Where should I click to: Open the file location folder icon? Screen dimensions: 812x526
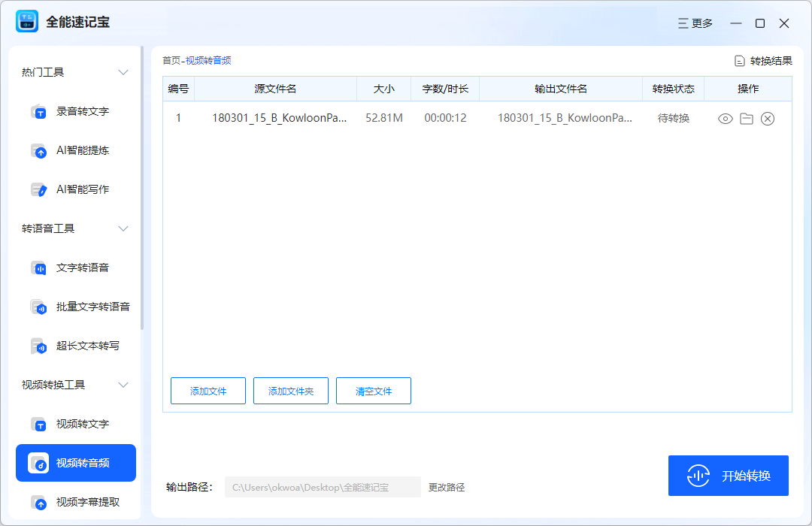click(746, 118)
